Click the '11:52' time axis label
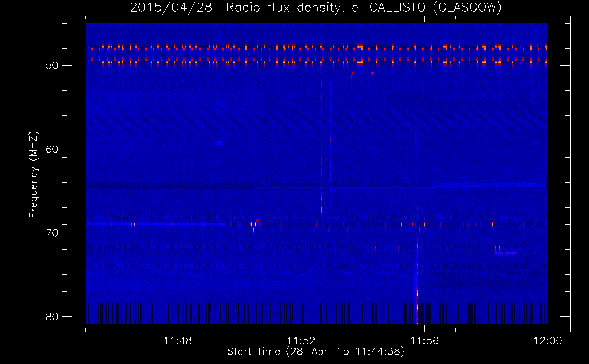The height and width of the screenshot is (364, 589). (x=301, y=341)
